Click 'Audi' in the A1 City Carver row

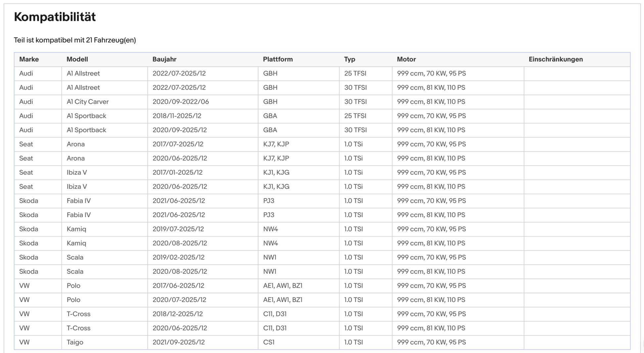26,102
